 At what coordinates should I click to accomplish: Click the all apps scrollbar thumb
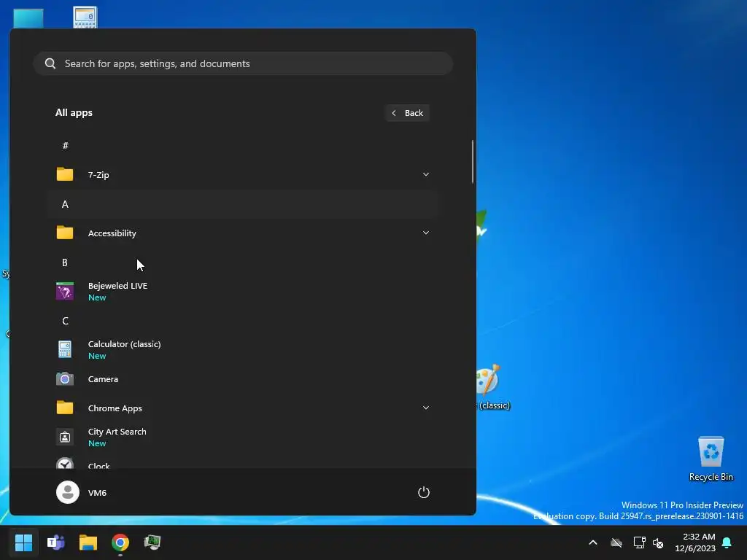[473, 161]
